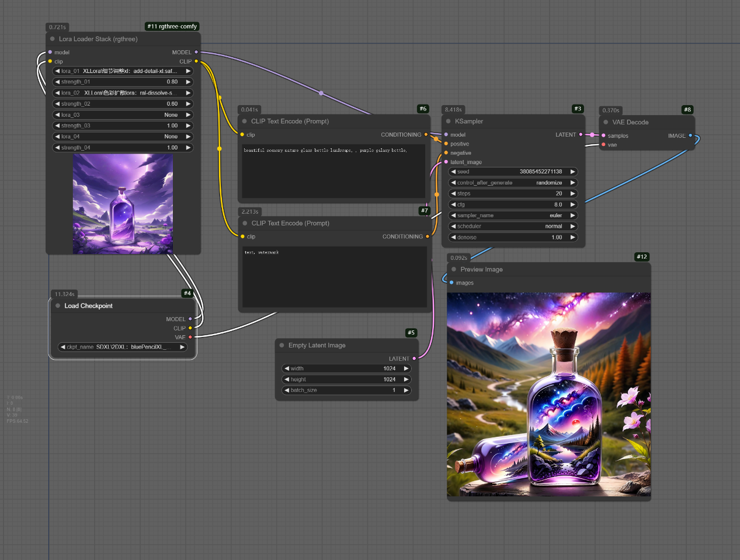
Task: Click the VAE output port on Load Checkpoint
Action: [190, 337]
